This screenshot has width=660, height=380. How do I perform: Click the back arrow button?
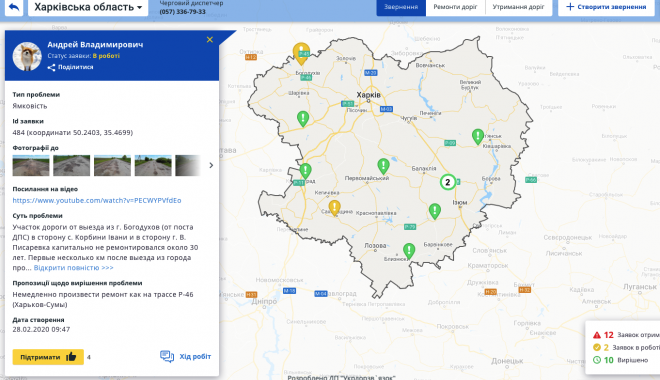point(13,7)
